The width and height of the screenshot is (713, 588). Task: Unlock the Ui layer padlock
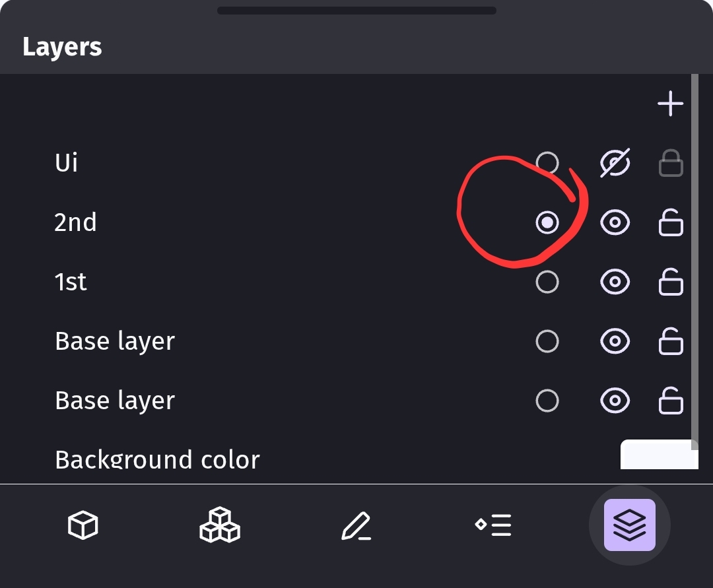tap(671, 163)
